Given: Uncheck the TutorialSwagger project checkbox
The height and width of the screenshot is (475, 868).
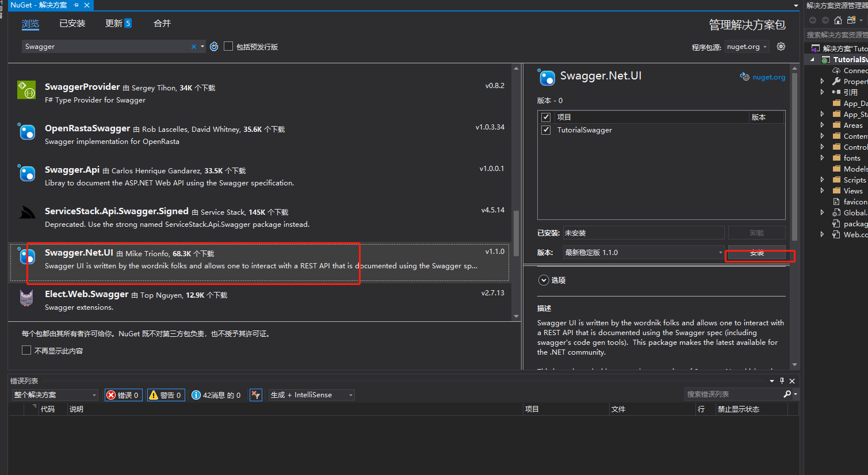Looking at the screenshot, I should click(545, 130).
